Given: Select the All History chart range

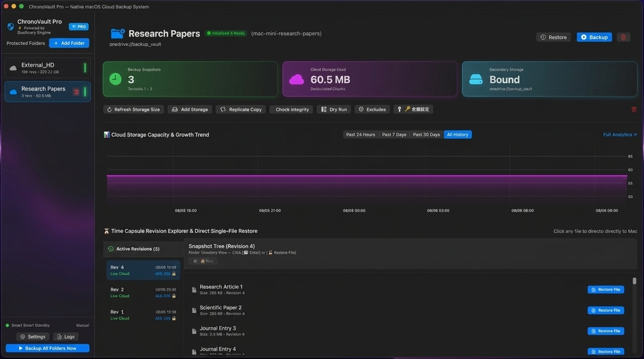Looking at the screenshot, I should tap(458, 134).
